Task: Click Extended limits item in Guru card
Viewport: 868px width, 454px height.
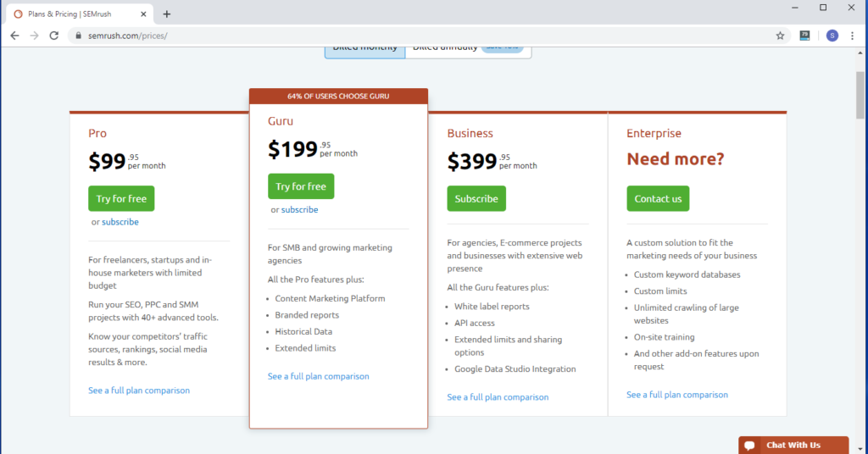Action: click(305, 348)
